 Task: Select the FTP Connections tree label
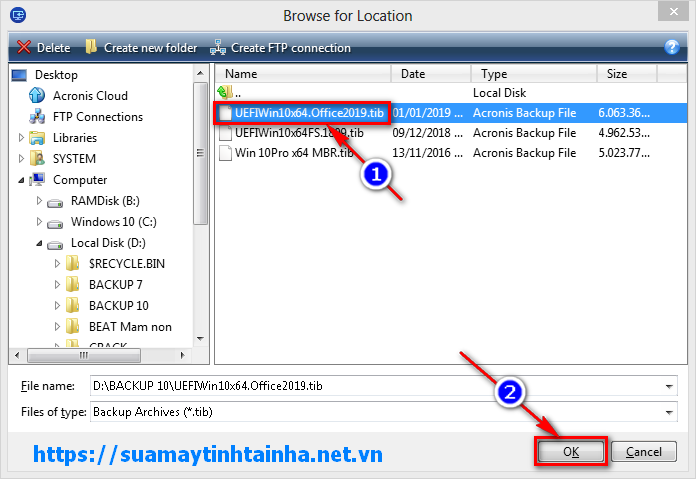pos(98,116)
